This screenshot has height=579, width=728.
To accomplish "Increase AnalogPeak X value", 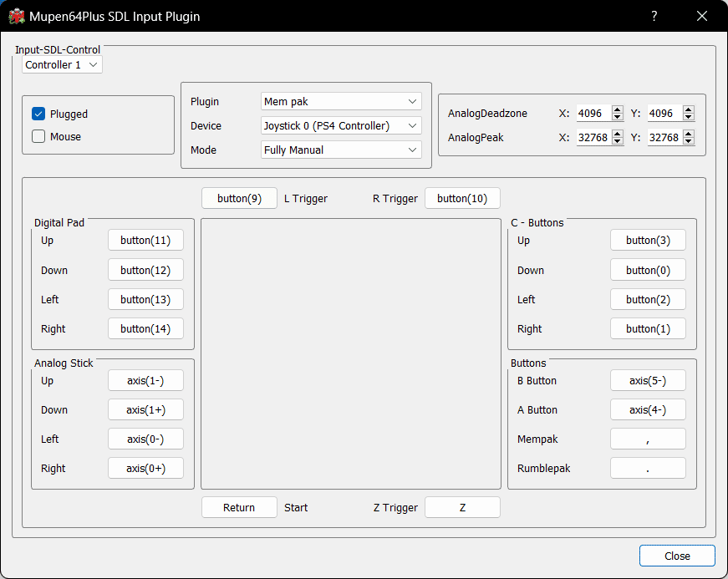I will 618,134.
